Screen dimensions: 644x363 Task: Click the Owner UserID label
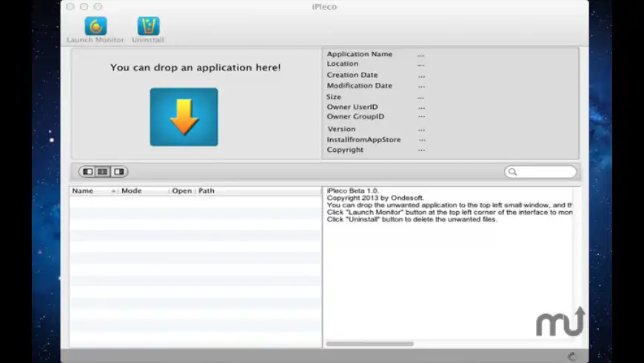pyautogui.click(x=352, y=107)
